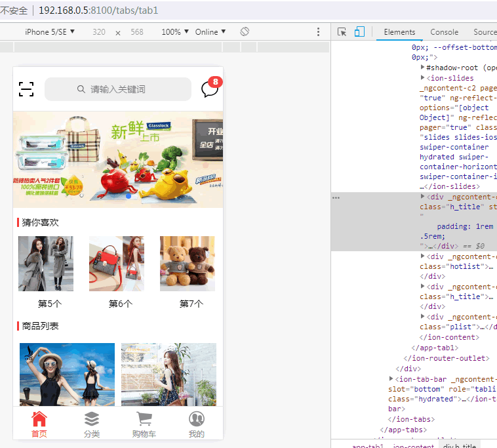497x448 pixels.
Task: Tap the scan QR code icon
Action: click(26, 89)
